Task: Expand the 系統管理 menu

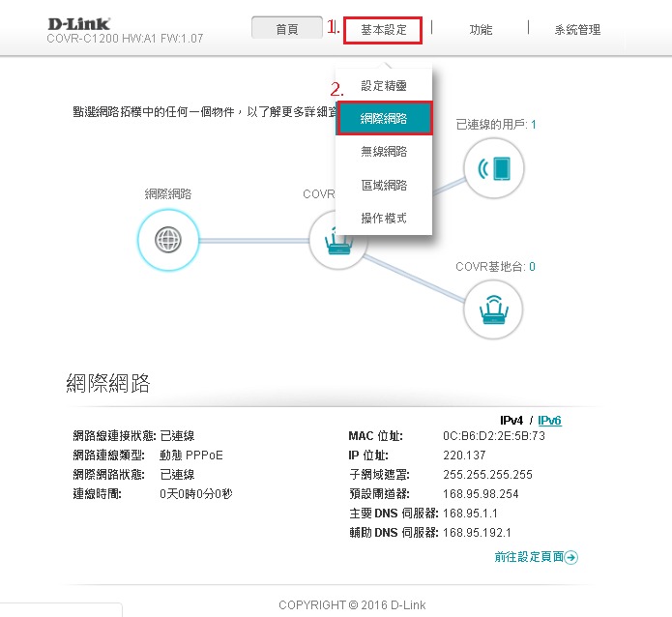Action: point(577,30)
